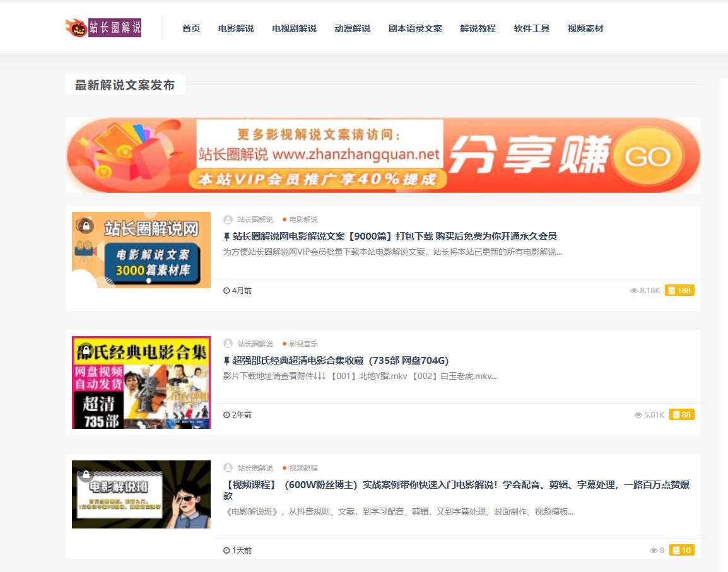Select 动漫解说 from the top menu
Image resolution: width=728 pixels, height=572 pixels.
353,28
